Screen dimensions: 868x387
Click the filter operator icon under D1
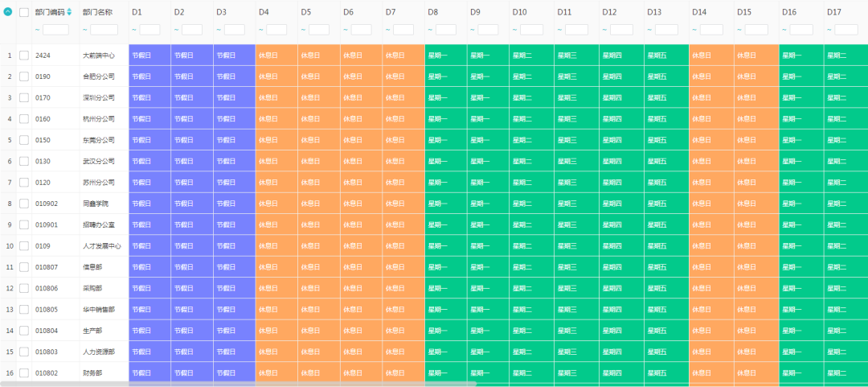134,30
